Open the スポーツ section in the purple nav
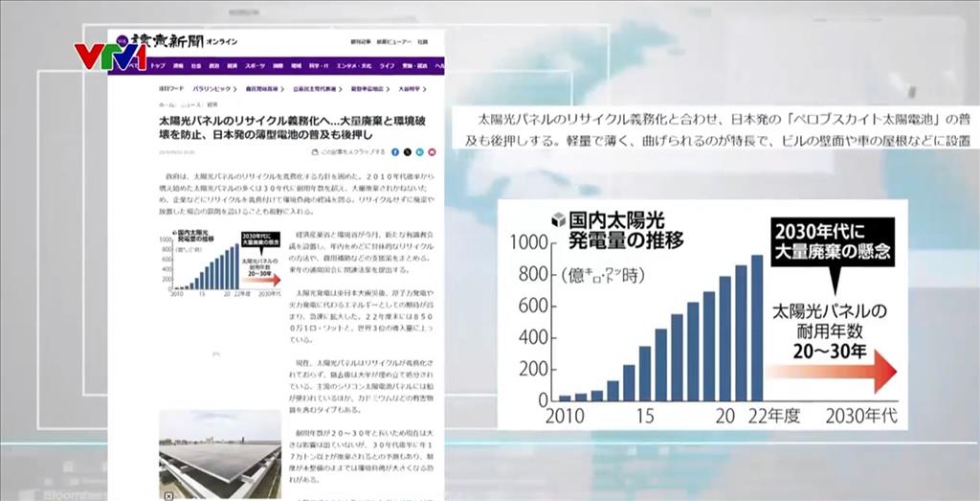The image size is (980, 501). click(255, 66)
